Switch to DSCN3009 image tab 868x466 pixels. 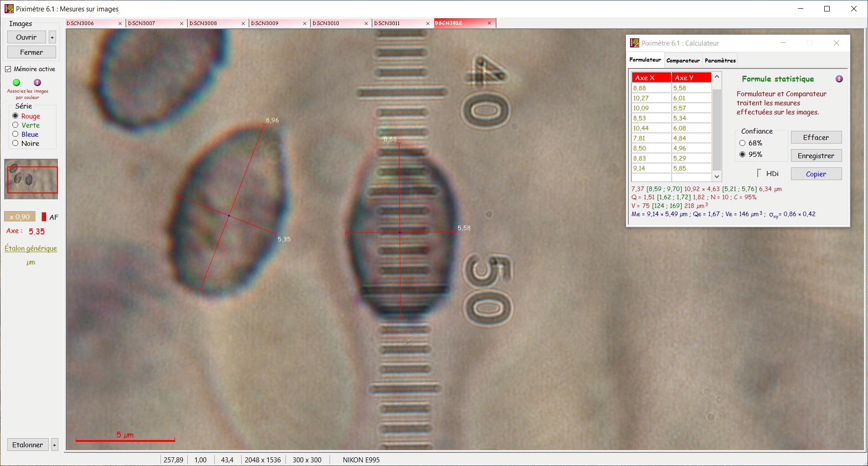click(274, 23)
